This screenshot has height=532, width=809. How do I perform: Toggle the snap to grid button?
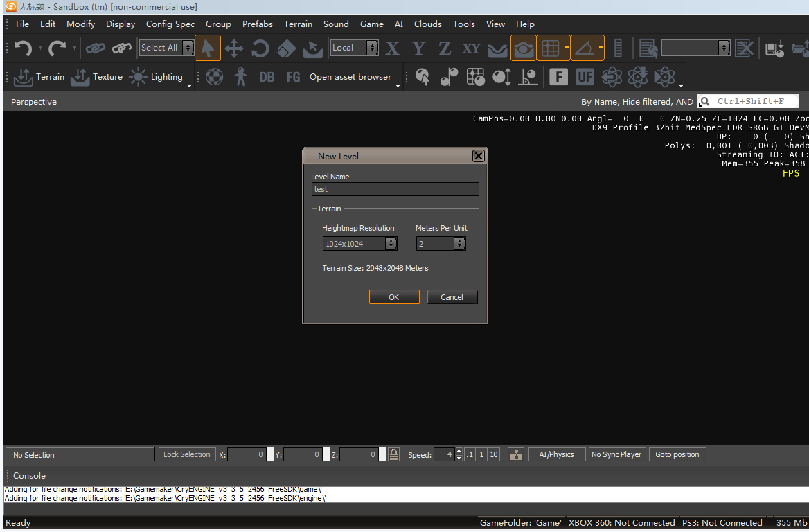550,48
